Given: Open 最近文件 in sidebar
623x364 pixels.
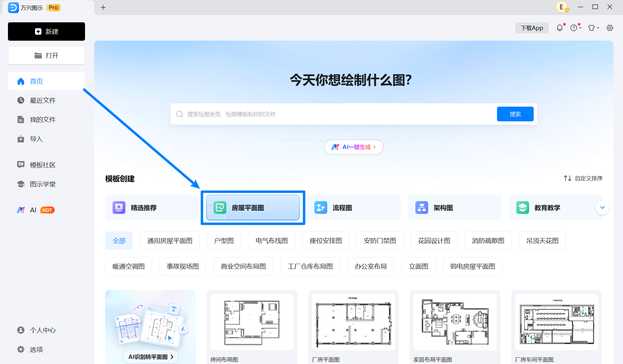Looking at the screenshot, I should tap(46, 100).
